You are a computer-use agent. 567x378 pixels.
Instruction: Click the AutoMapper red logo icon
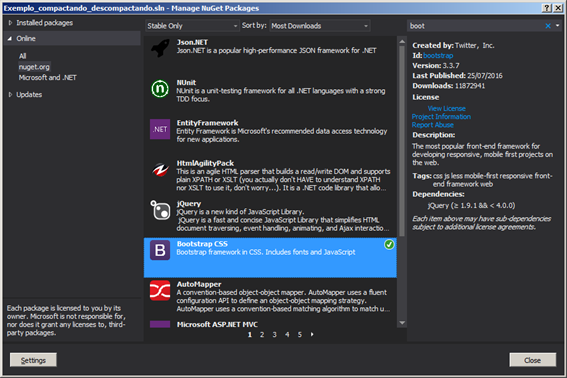[x=160, y=290]
